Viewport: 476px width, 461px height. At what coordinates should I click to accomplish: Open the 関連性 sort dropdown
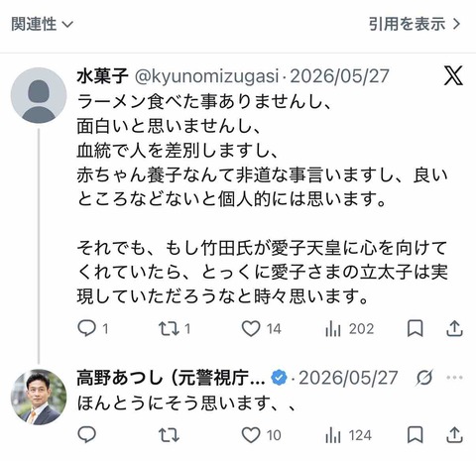click(x=42, y=24)
